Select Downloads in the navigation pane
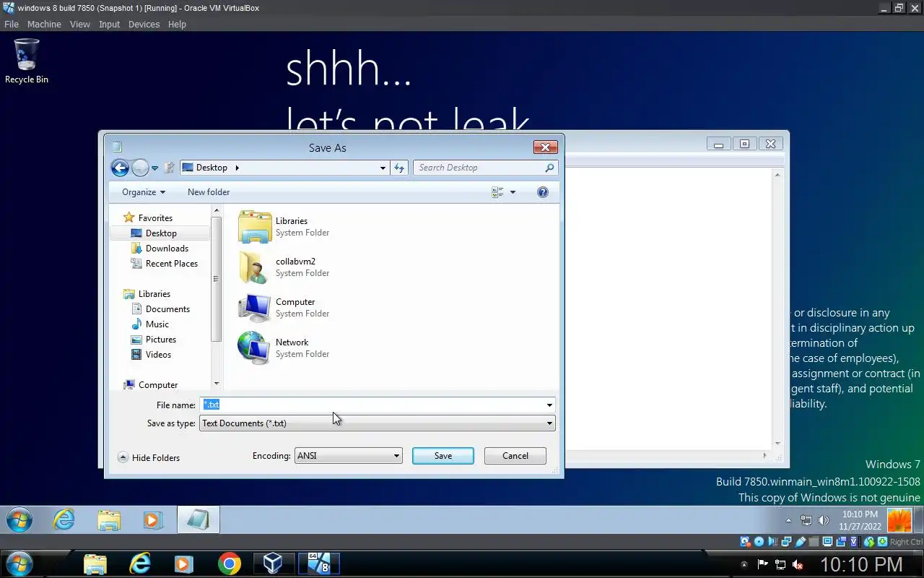Screen dimensions: 924x578 pyautogui.click(x=160, y=249)
